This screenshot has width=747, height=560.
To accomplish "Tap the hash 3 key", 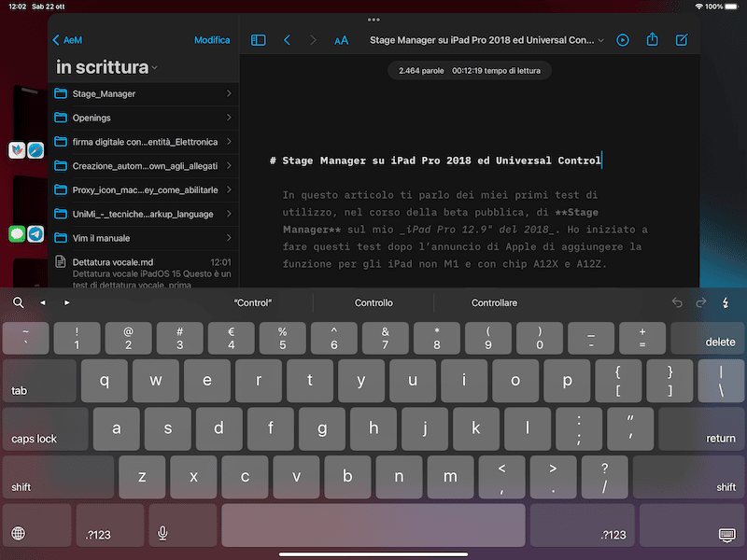I will coord(179,338).
